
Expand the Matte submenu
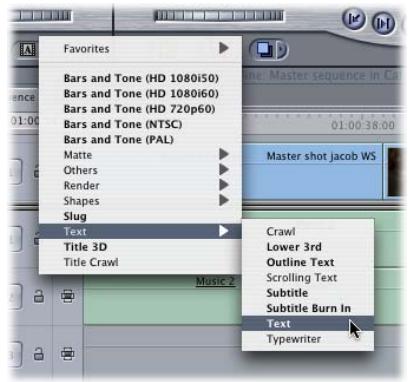coord(140,155)
